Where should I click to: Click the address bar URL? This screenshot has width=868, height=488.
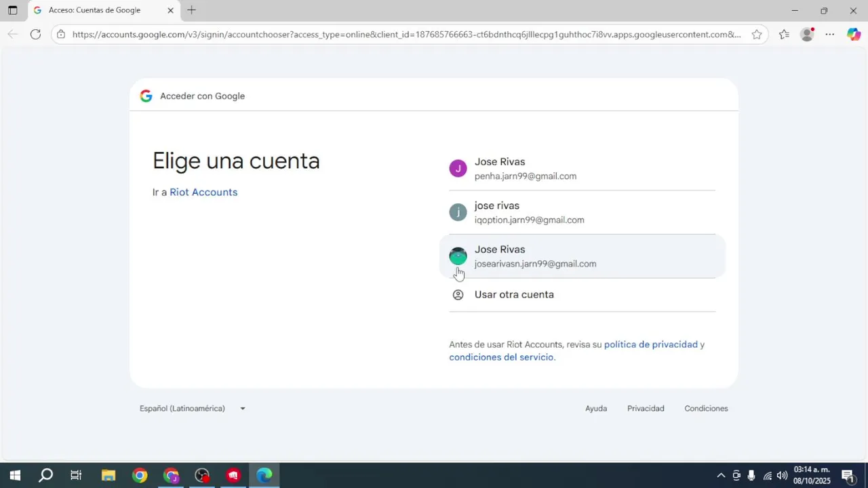pyautogui.click(x=406, y=35)
